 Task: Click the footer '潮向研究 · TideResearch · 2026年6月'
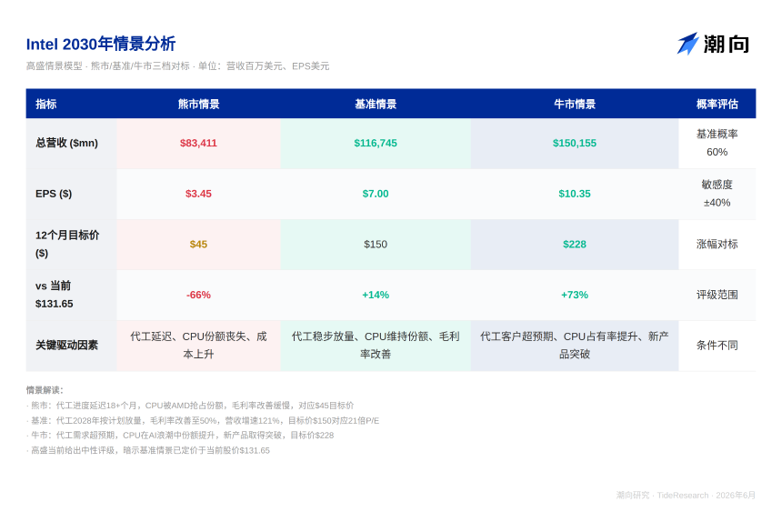[x=686, y=495]
